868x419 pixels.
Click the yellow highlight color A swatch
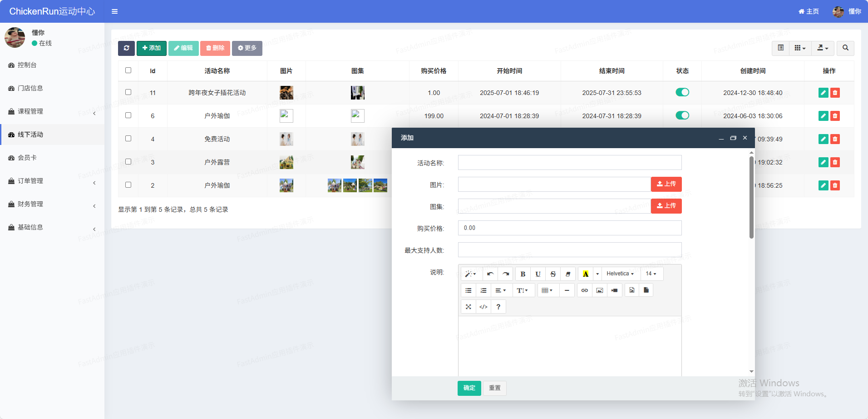point(586,274)
